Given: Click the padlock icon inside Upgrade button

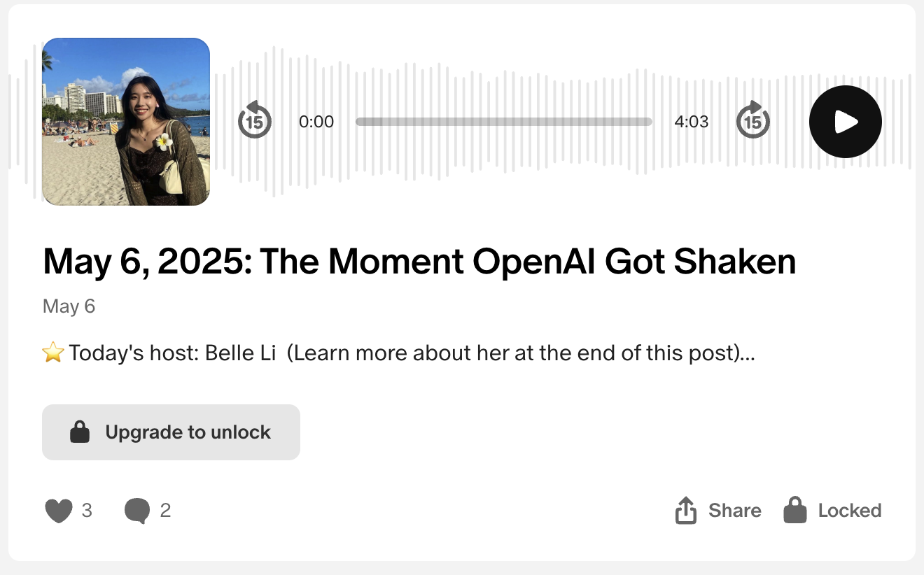Looking at the screenshot, I should pyautogui.click(x=80, y=432).
